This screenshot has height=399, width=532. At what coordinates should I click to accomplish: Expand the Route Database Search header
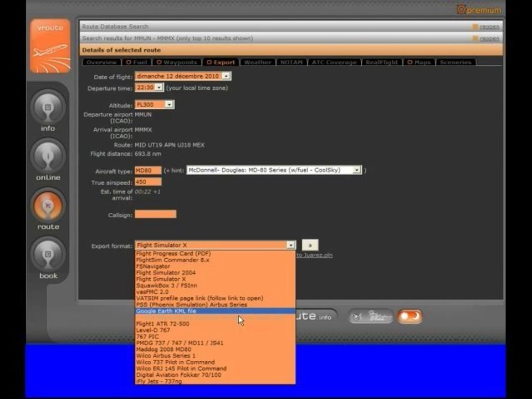click(x=291, y=27)
